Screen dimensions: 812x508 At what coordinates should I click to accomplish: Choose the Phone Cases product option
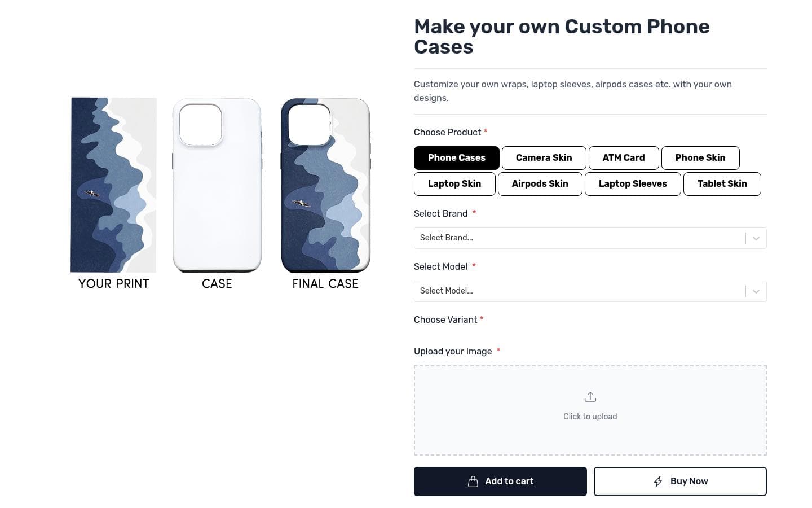pos(456,158)
